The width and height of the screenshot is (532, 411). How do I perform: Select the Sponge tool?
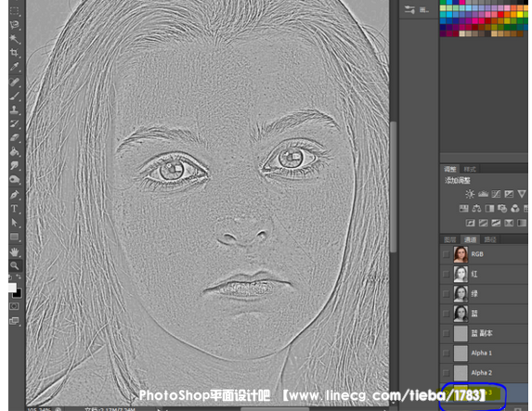pyautogui.click(x=14, y=179)
